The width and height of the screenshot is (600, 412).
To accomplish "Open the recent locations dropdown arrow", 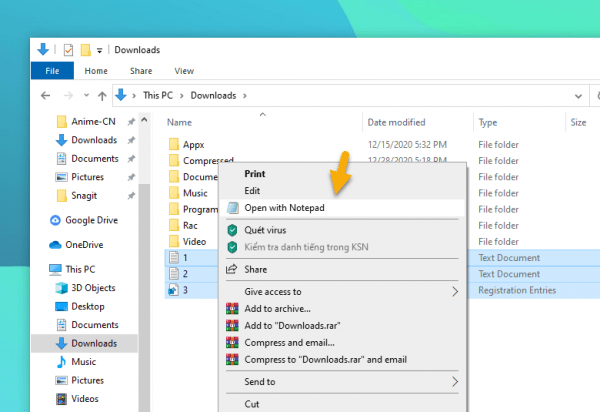I will click(86, 95).
